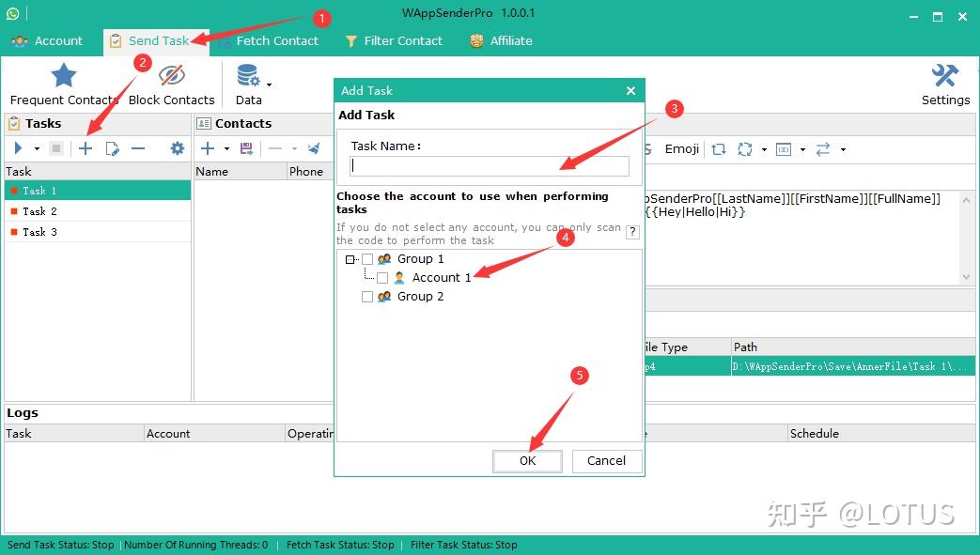Stop the running task icon
Image resolution: width=980 pixels, height=555 pixels.
pos(56,148)
